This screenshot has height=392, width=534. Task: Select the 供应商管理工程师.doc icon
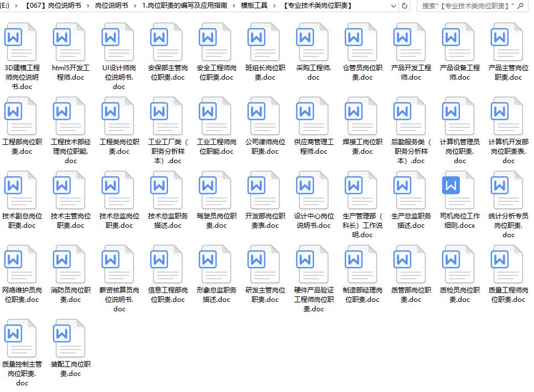click(x=313, y=116)
